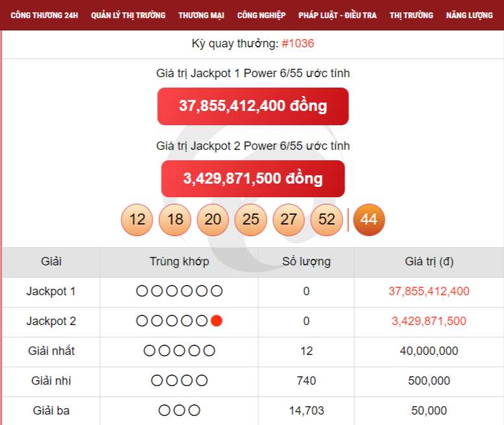Select the lottery ball numbered 27
The width and height of the screenshot is (504, 425).
point(289,220)
